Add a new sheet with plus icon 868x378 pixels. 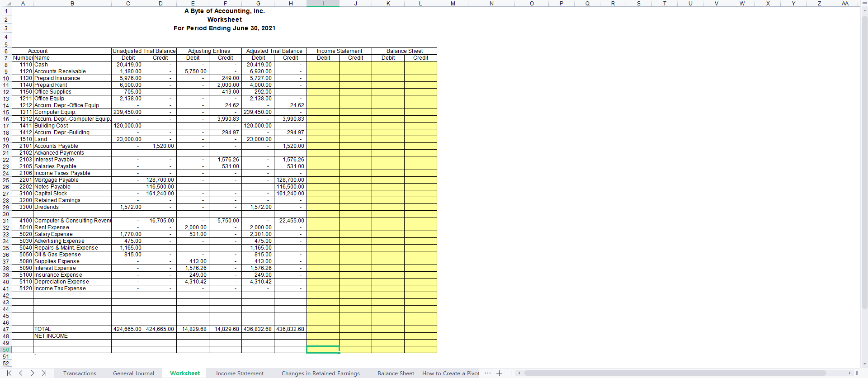[x=499, y=373]
